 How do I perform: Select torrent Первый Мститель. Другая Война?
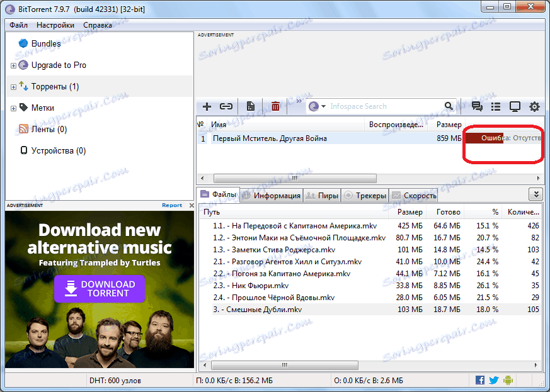click(270, 138)
